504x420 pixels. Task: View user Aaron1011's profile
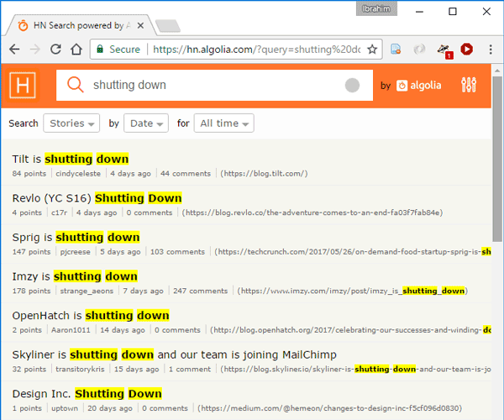(x=71, y=330)
